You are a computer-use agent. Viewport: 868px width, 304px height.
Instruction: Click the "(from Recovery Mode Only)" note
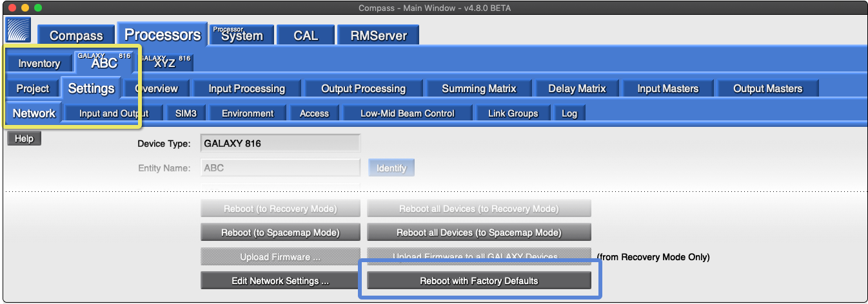[653, 257]
